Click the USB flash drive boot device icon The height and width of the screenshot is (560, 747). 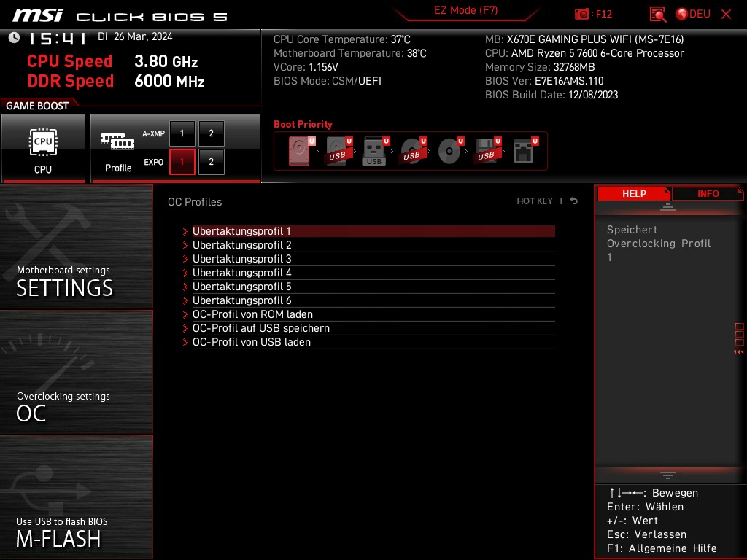(x=373, y=151)
